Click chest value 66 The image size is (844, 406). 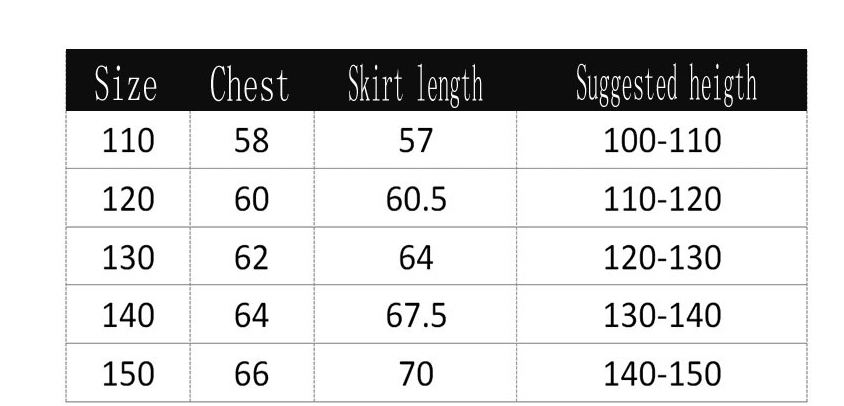[252, 373]
